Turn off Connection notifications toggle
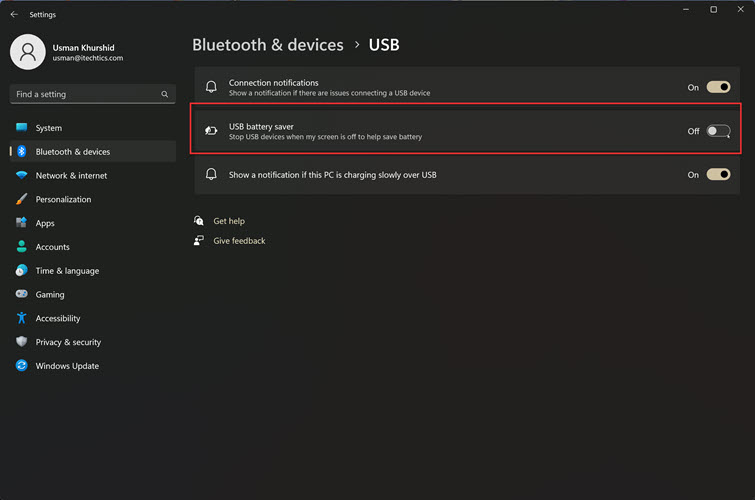The image size is (755, 500). [x=718, y=87]
